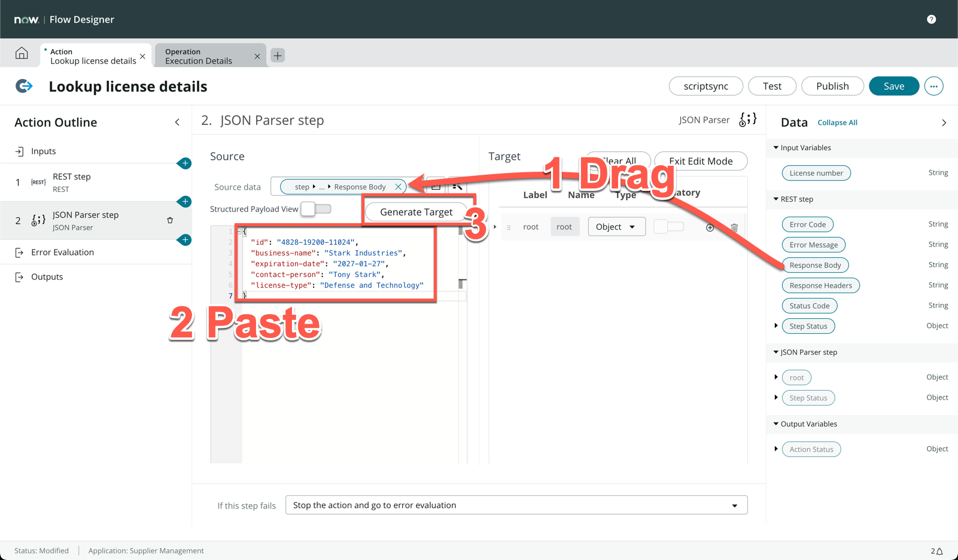958x560 pixels.
Task: Click Collapse All link in Data panel
Action: pos(837,123)
